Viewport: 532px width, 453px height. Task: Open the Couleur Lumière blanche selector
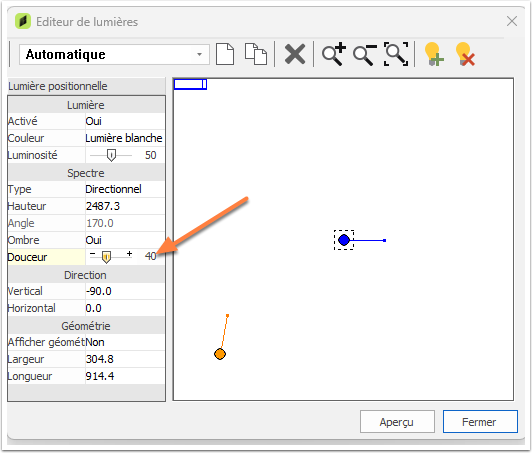125,138
